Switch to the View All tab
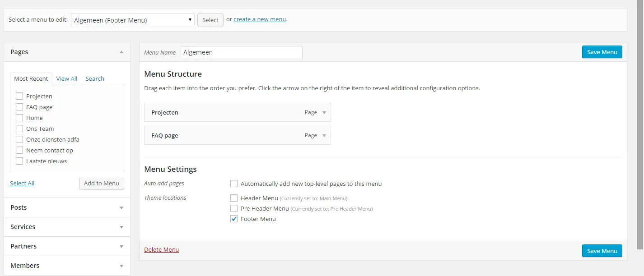 [x=67, y=78]
